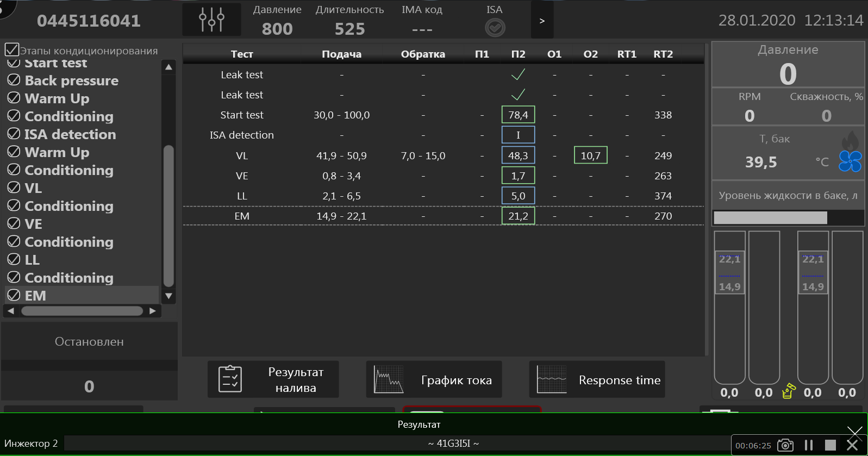Stop the screen recording

coord(830,445)
